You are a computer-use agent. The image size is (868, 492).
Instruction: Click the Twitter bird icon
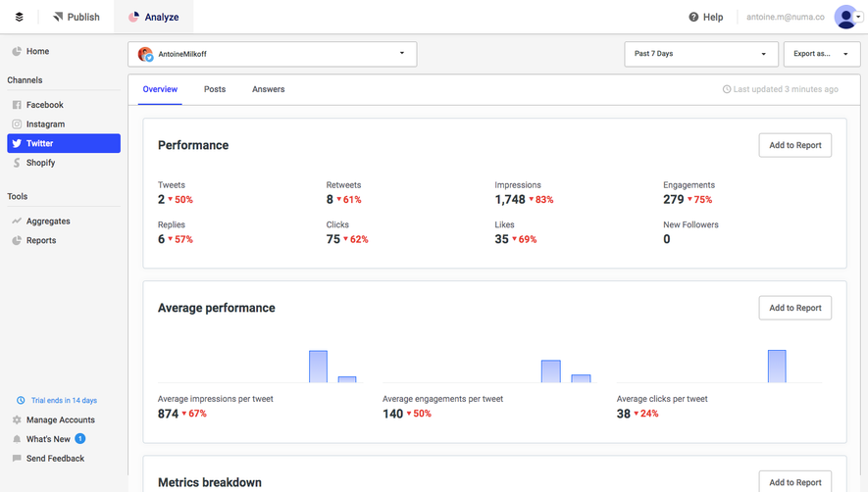pyautogui.click(x=17, y=143)
